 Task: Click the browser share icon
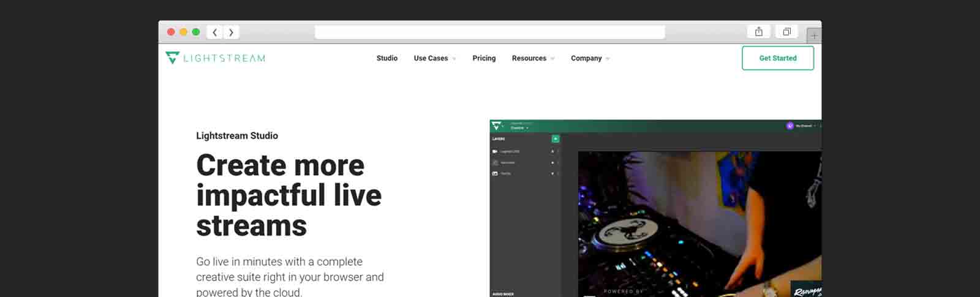(758, 32)
